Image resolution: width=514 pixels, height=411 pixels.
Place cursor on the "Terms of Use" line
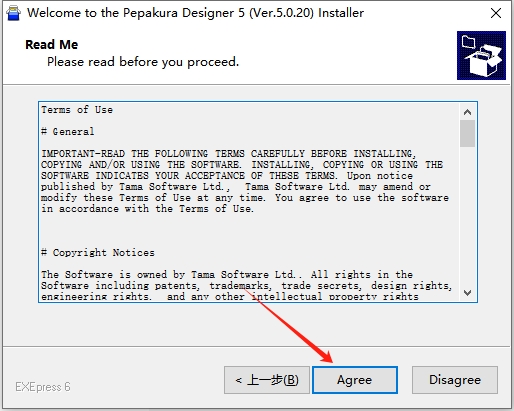tap(77, 110)
